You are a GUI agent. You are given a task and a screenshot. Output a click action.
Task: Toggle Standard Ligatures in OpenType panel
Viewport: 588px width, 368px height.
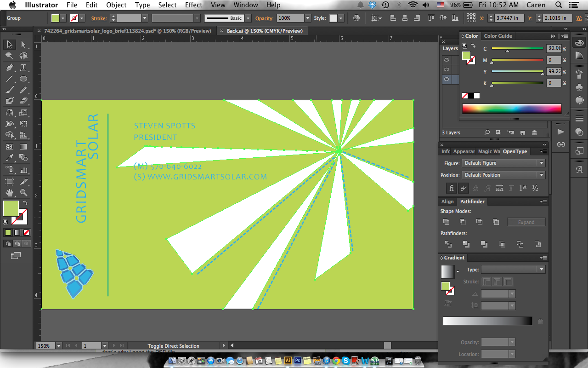point(452,188)
